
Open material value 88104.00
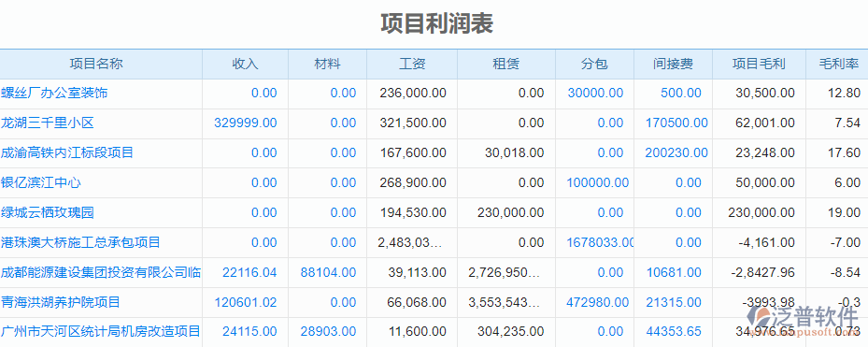[x=328, y=273]
